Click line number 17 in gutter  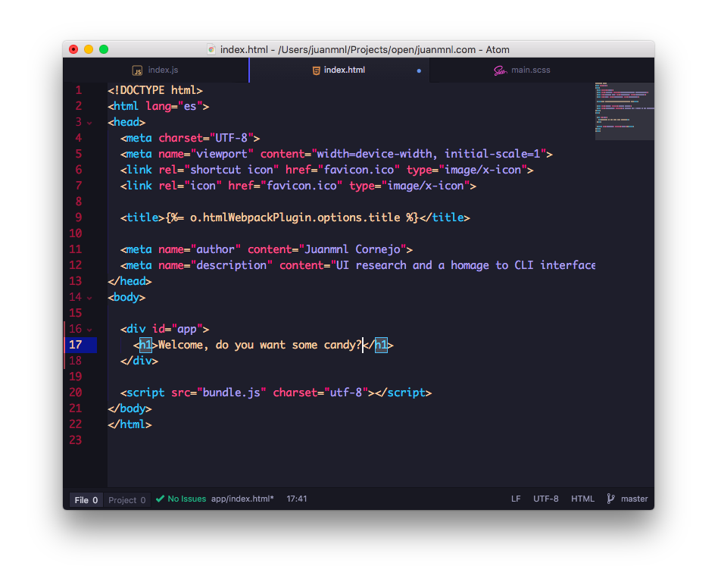click(76, 345)
